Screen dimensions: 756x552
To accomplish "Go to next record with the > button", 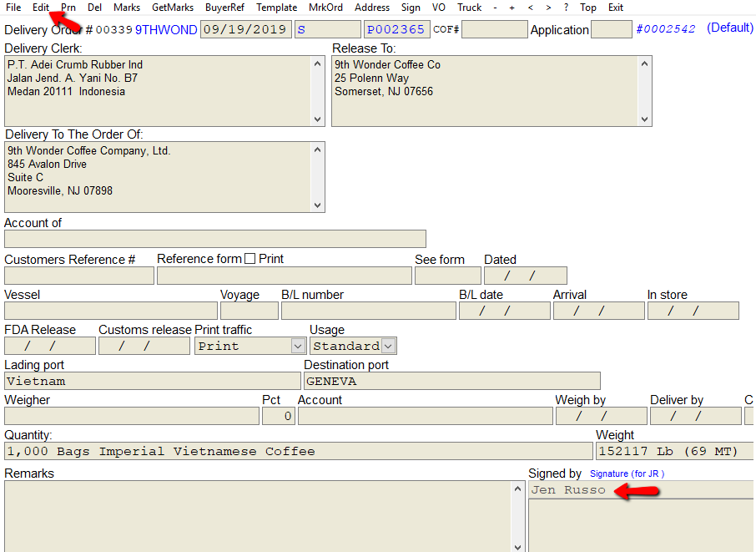I will 548,8.
